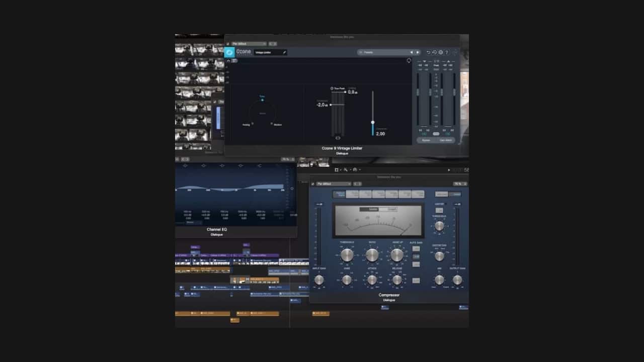Toggle power button in Compressor window header
This screenshot has height=362, width=644.
point(313,184)
